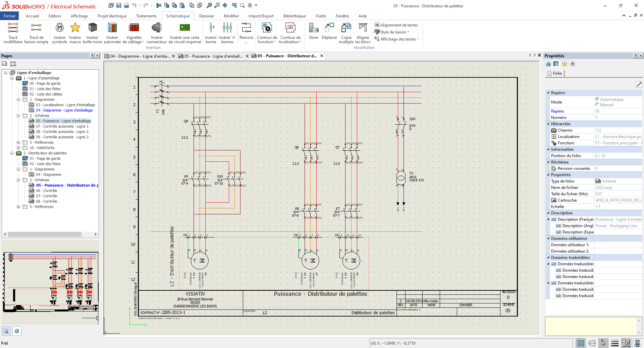Open 06 - Contrôle page in tree
The height and width of the screenshot is (348, 644).
46,191
